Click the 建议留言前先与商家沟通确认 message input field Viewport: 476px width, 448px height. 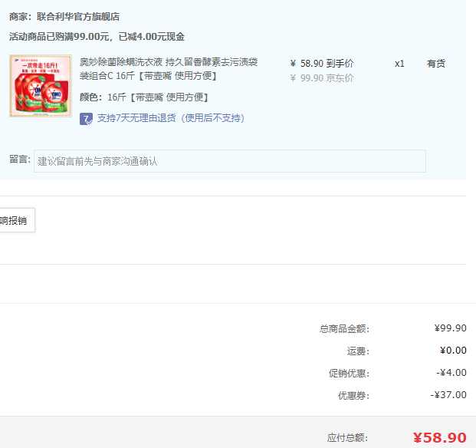(230, 161)
